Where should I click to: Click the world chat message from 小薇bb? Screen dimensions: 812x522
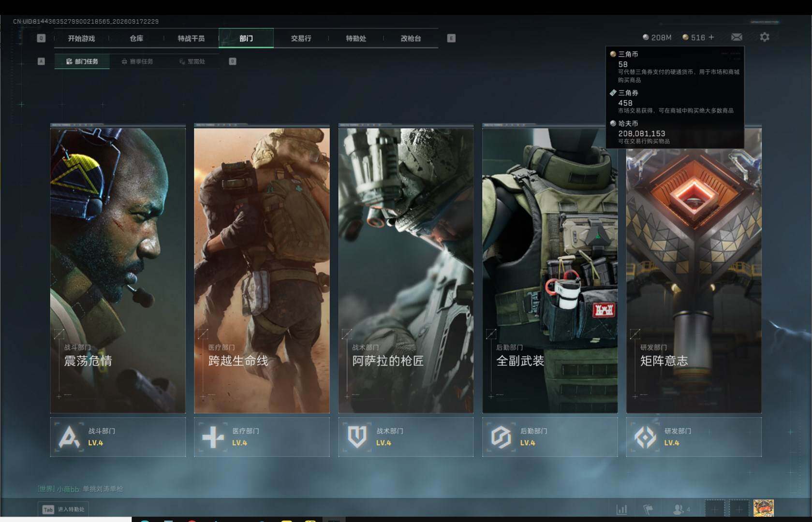tap(80, 489)
